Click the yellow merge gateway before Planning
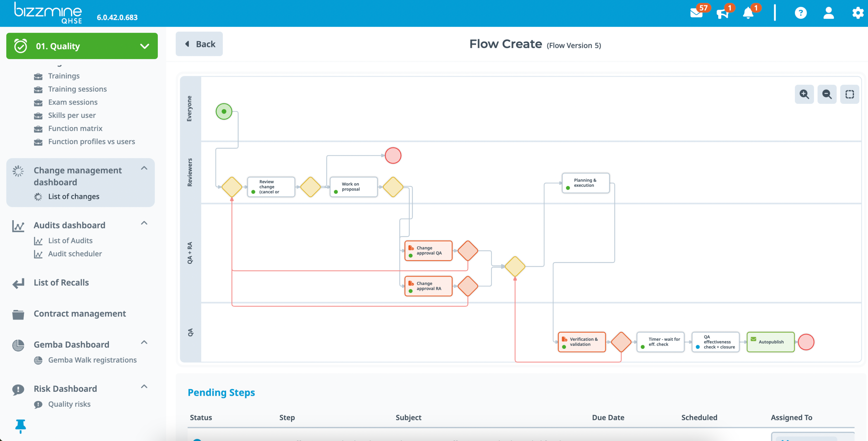868x441 pixels. (515, 266)
